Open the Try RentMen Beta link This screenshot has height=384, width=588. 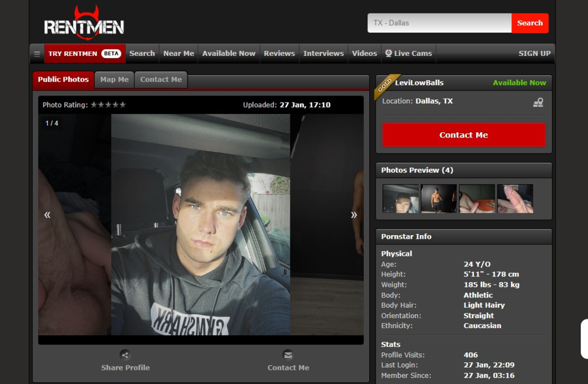pyautogui.click(x=84, y=54)
